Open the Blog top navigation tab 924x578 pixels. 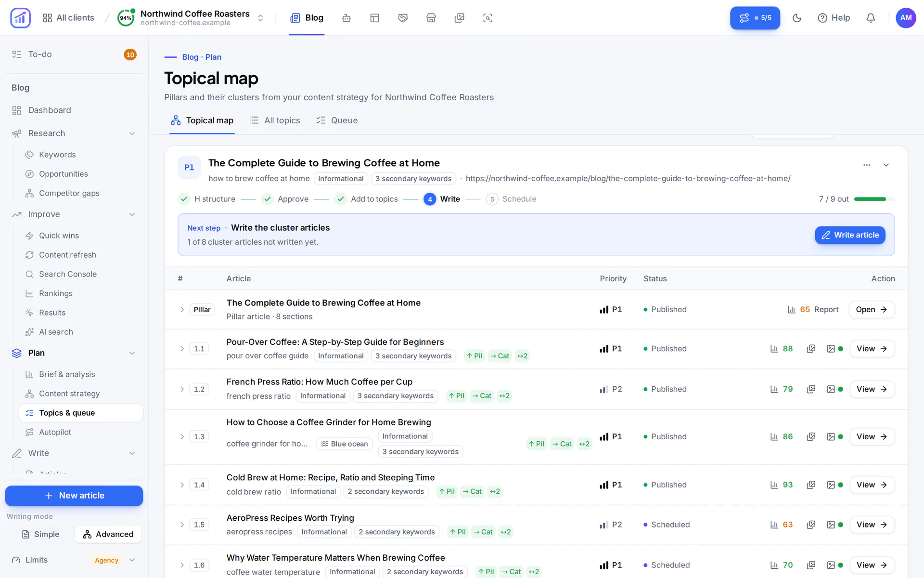(x=307, y=18)
